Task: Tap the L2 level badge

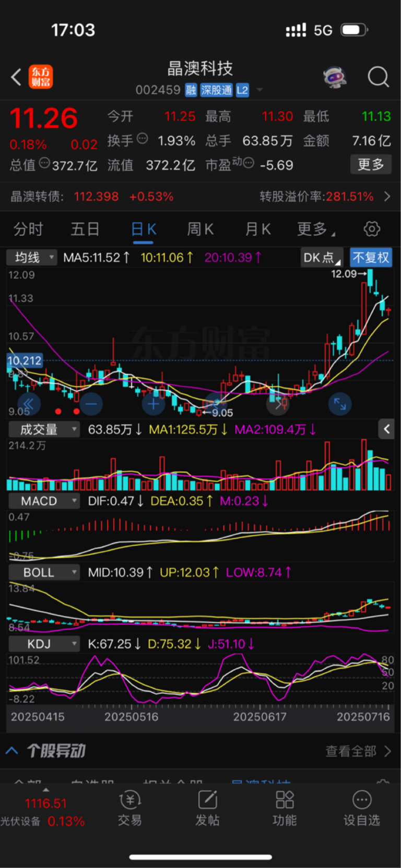Action: tap(242, 90)
